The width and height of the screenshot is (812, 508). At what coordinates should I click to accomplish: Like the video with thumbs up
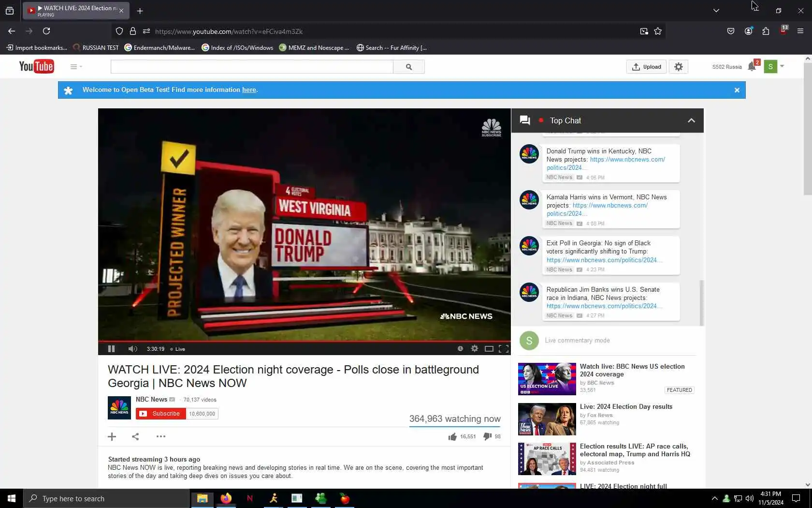point(452,436)
